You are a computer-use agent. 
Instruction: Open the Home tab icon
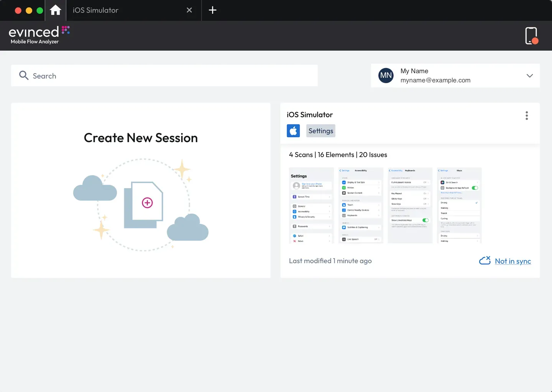pos(56,10)
